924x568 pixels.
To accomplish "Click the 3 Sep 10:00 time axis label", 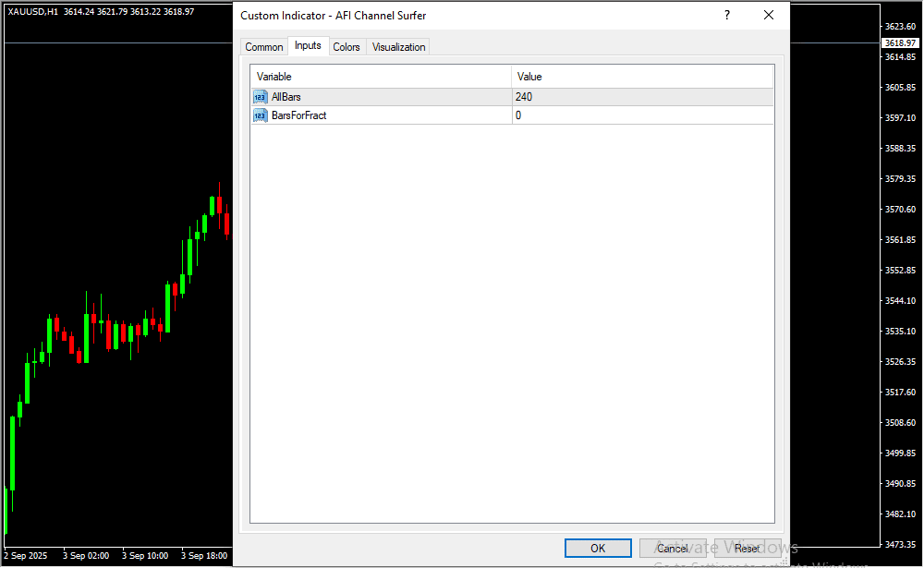I will click(x=147, y=556).
